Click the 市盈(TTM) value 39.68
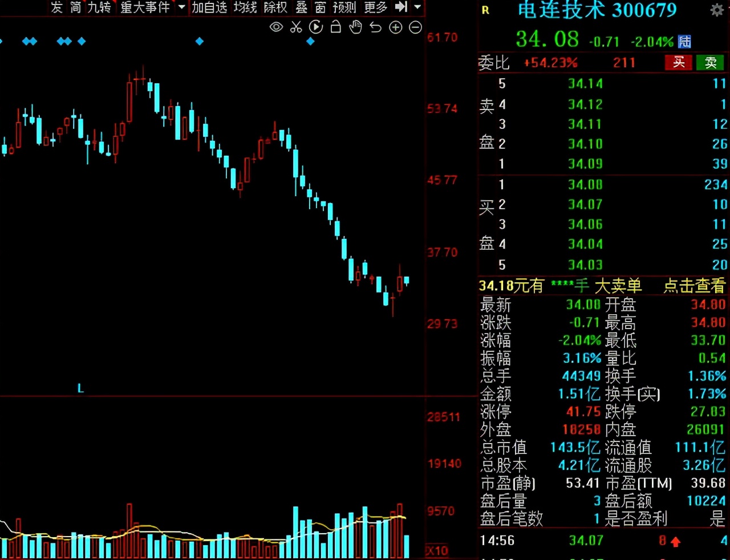The width and height of the screenshot is (730, 560). [708, 483]
